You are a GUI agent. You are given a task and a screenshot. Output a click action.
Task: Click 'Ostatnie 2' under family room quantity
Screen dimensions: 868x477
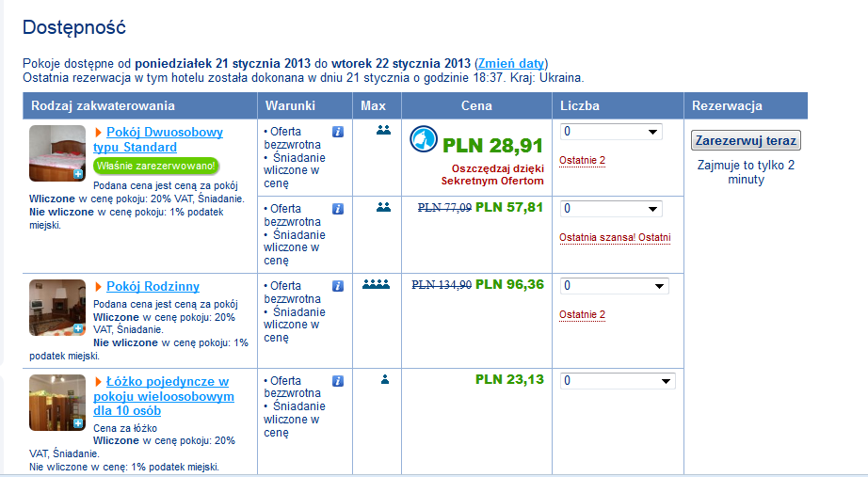click(583, 314)
